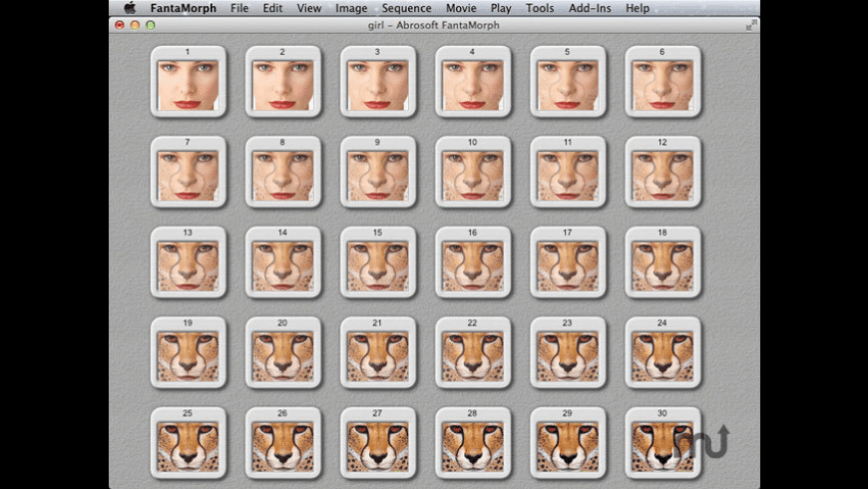This screenshot has height=489, width=868.
Task: Select frame 1 thumbnail
Action: (188, 85)
